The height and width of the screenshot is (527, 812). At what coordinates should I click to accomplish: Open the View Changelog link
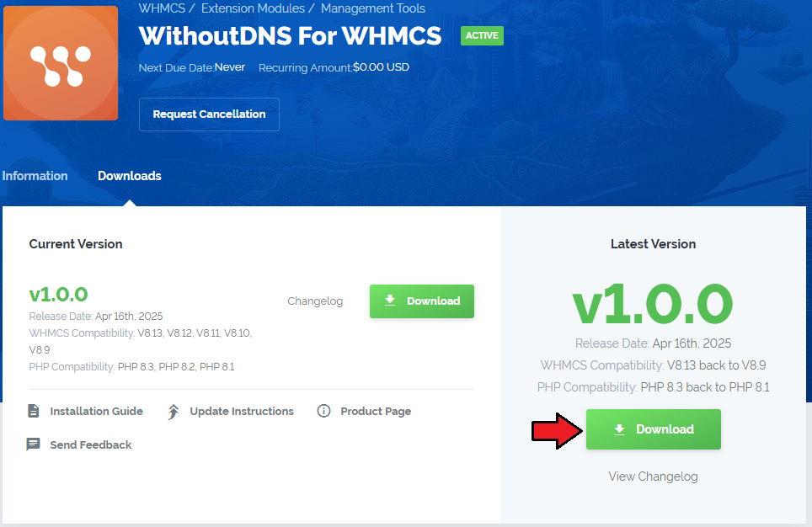coord(653,476)
